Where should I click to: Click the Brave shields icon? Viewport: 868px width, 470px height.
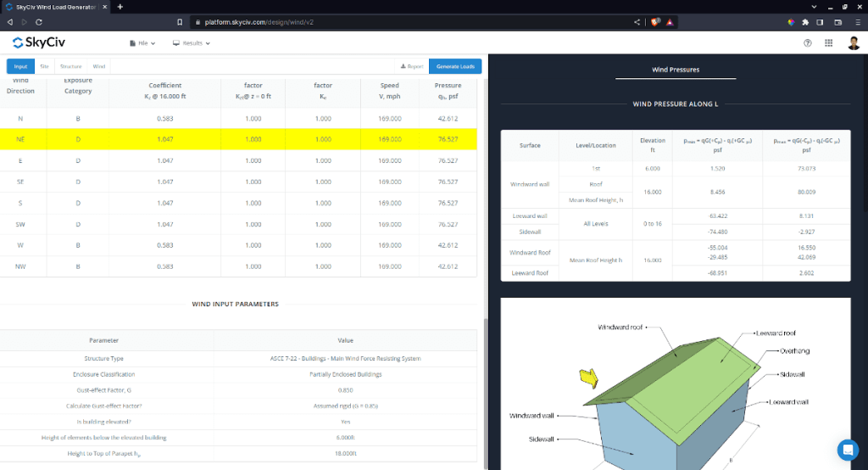[x=654, y=22]
